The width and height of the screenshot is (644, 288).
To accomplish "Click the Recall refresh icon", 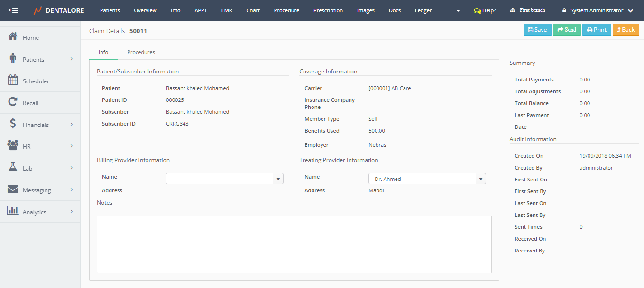I will (13, 102).
